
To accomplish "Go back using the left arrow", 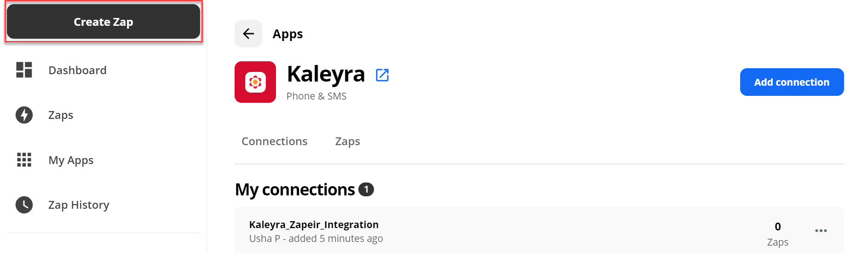I will click(x=248, y=34).
